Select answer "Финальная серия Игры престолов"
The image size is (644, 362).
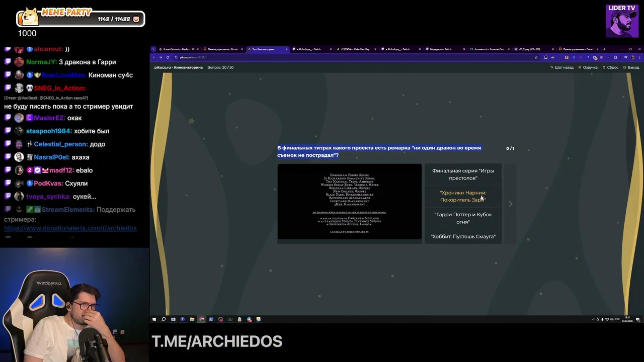pos(463,174)
